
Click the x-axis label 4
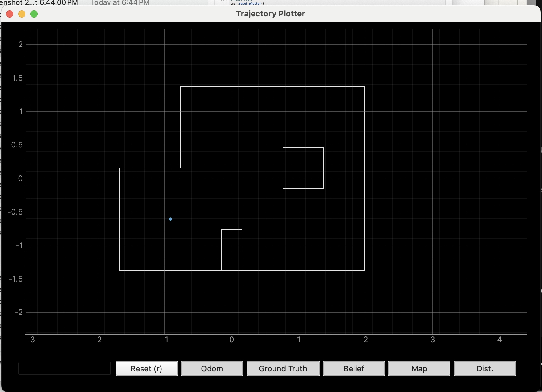[x=500, y=340]
